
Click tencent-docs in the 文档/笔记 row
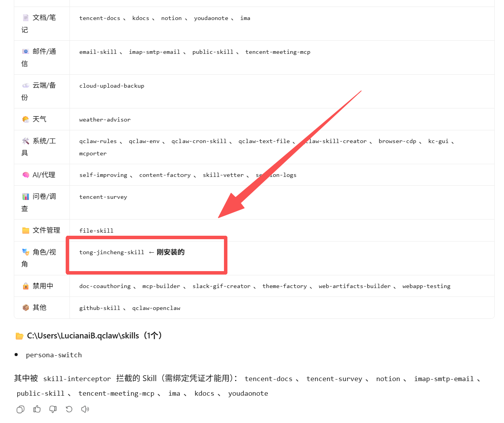(x=100, y=18)
